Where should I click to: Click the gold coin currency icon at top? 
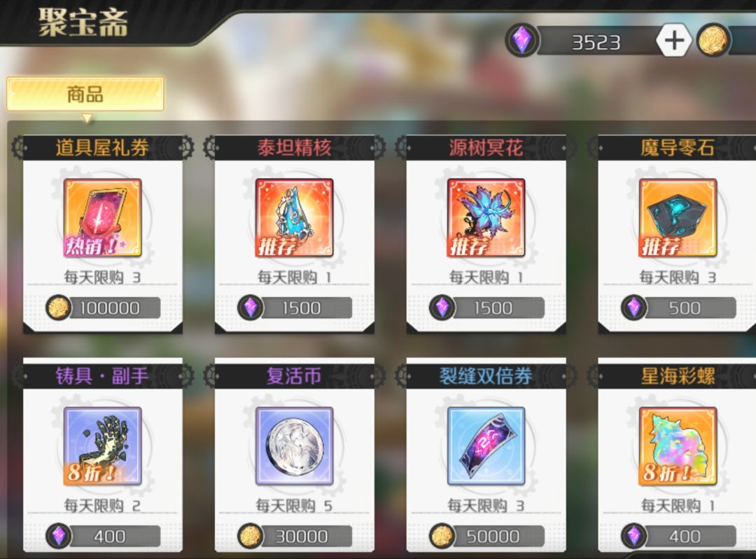click(x=713, y=40)
